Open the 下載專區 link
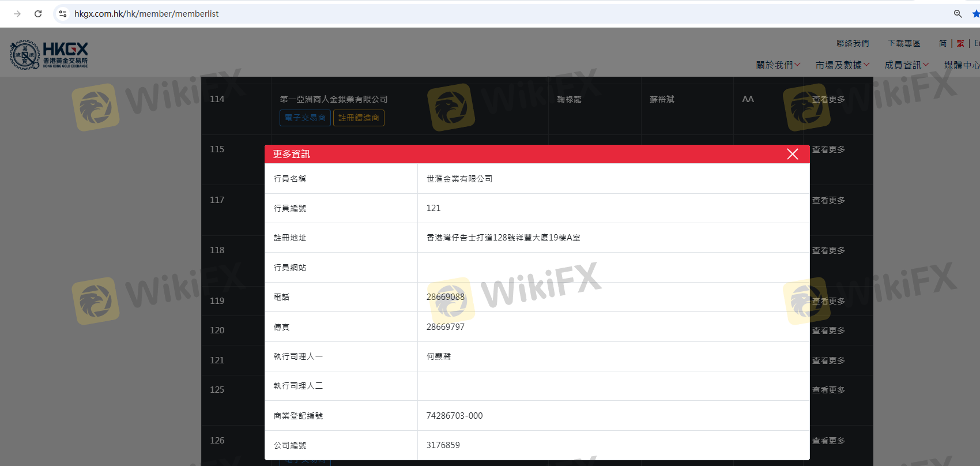 pyautogui.click(x=904, y=43)
